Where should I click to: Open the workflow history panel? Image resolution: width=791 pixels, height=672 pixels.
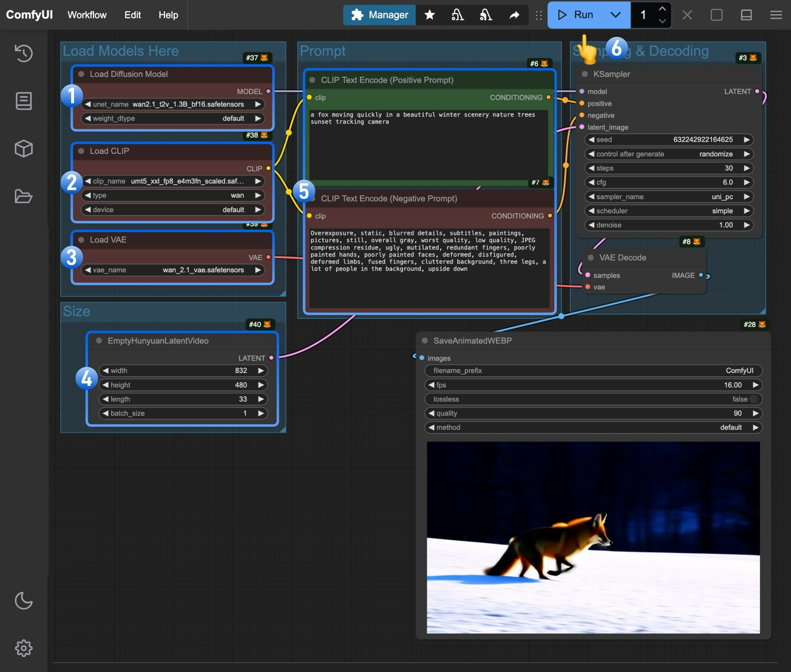(x=24, y=53)
